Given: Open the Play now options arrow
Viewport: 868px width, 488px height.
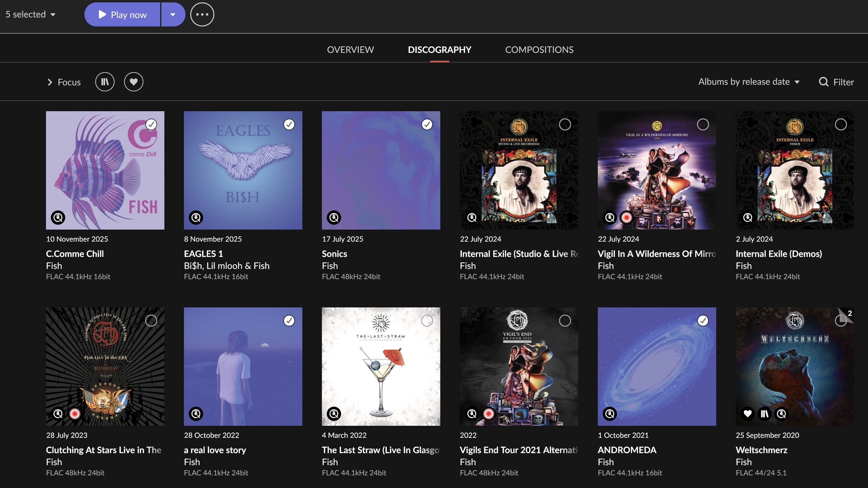Looking at the screenshot, I should point(173,14).
